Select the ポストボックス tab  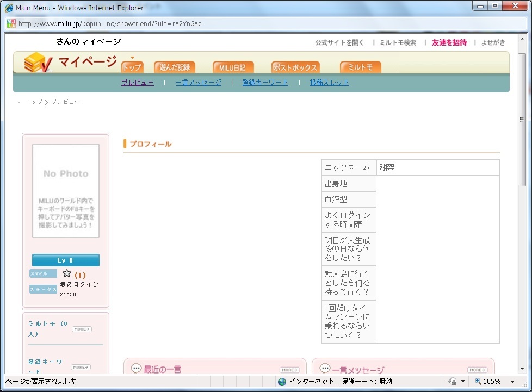click(x=295, y=67)
